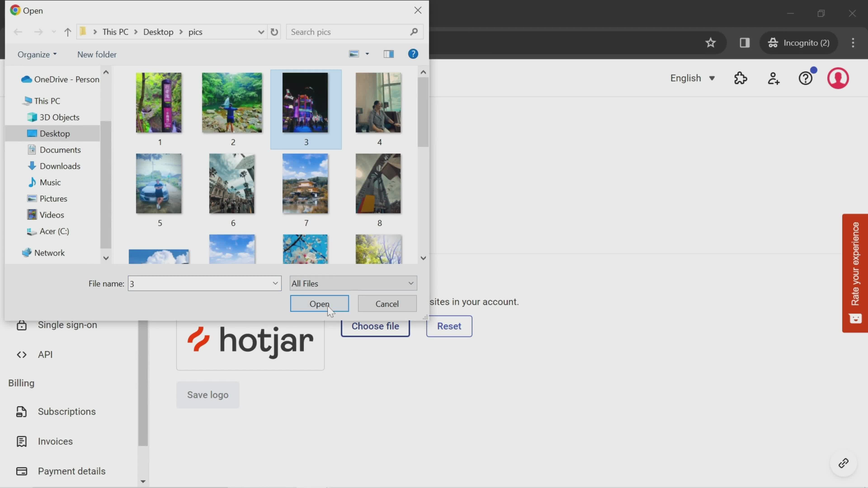The width and height of the screenshot is (868, 488).
Task: Toggle the preview pane icon
Action: pyautogui.click(x=389, y=54)
